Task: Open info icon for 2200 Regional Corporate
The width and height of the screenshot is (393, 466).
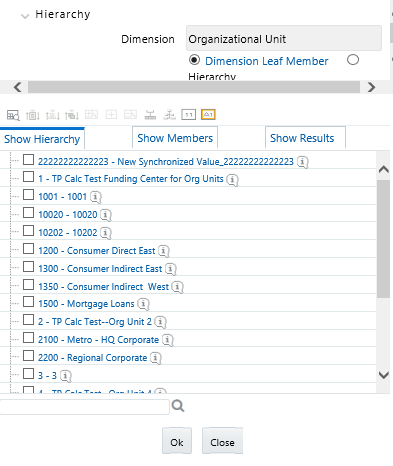Action: [x=155, y=358]
